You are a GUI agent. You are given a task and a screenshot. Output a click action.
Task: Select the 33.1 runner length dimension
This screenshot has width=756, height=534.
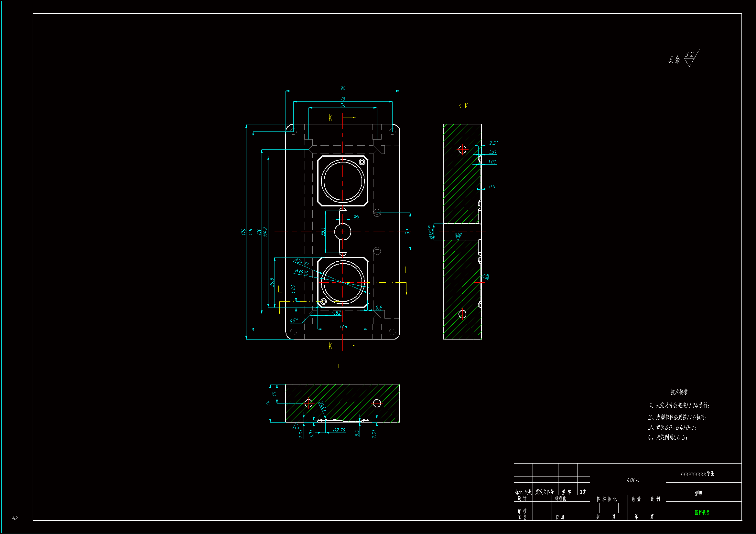pyautogui.click(x=323, y=231)
